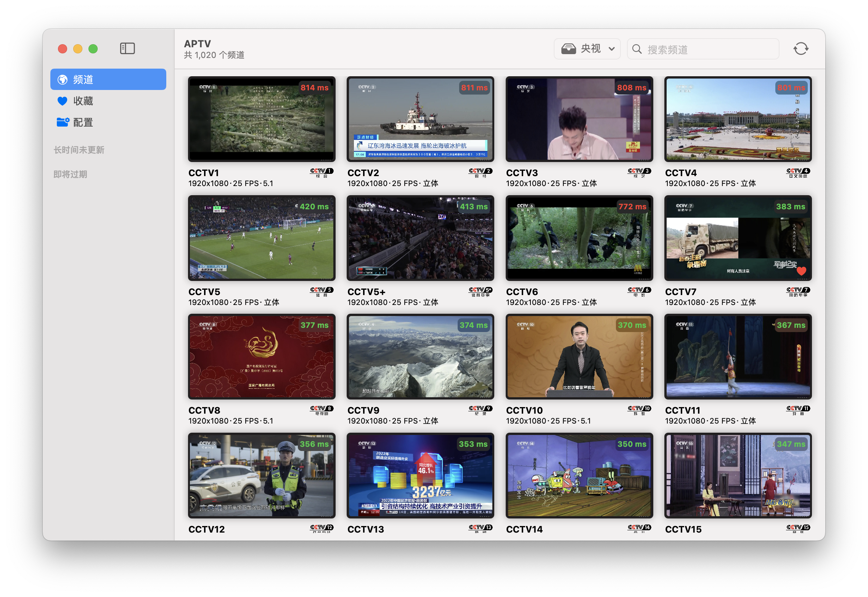
Task: Click the CCTV10 channel logo icon
Action: (640, 410)
